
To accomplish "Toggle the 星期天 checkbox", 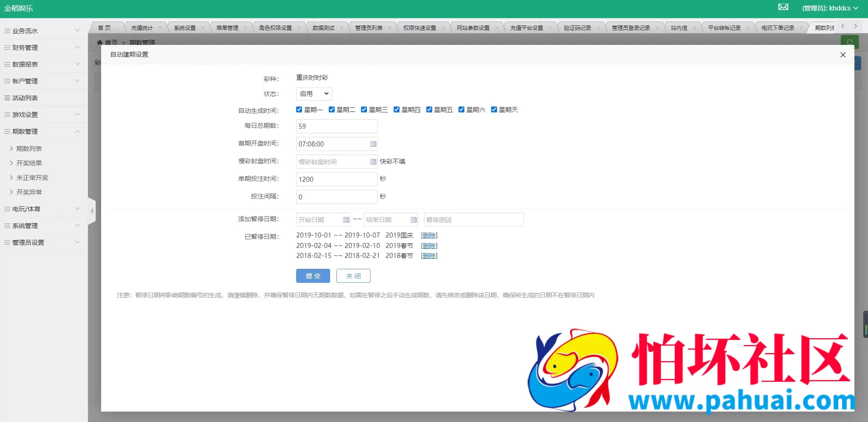I will 494,109.
